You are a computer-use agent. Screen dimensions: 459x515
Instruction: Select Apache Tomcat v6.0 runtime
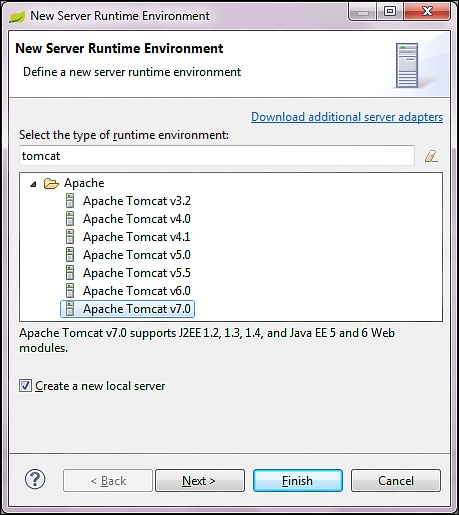pyautogui.click(x=137, y=291)
